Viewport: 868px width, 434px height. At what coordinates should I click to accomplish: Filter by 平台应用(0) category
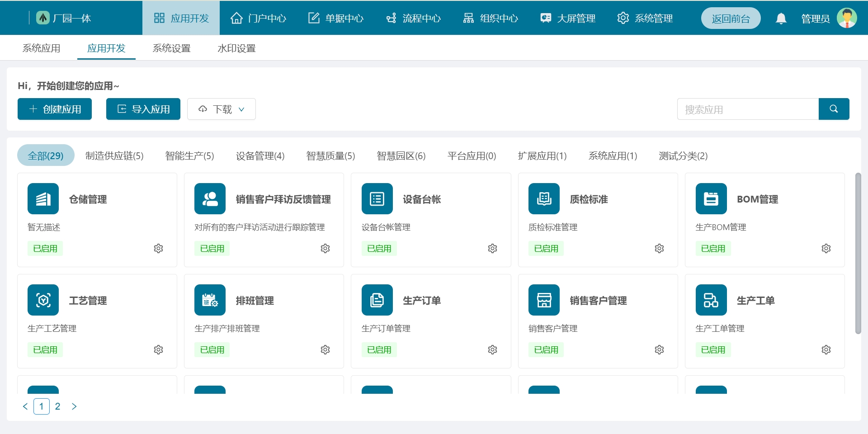pos(472,156)
